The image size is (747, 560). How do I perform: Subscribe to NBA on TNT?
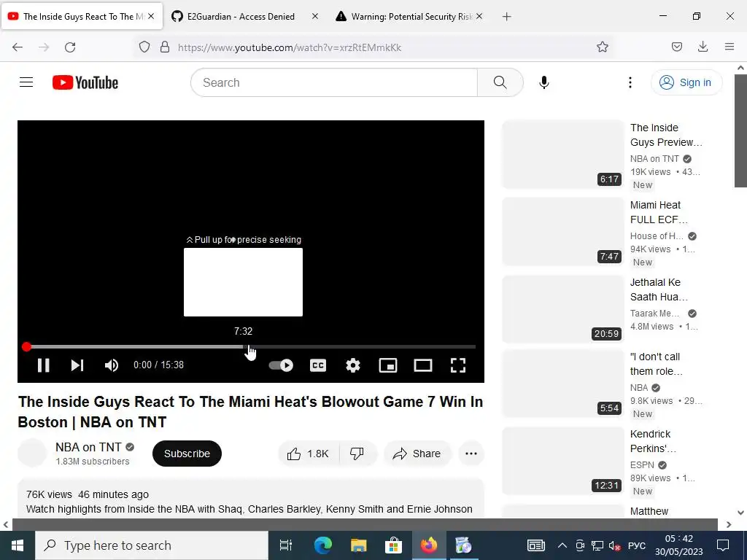click(x=187, y=454)
